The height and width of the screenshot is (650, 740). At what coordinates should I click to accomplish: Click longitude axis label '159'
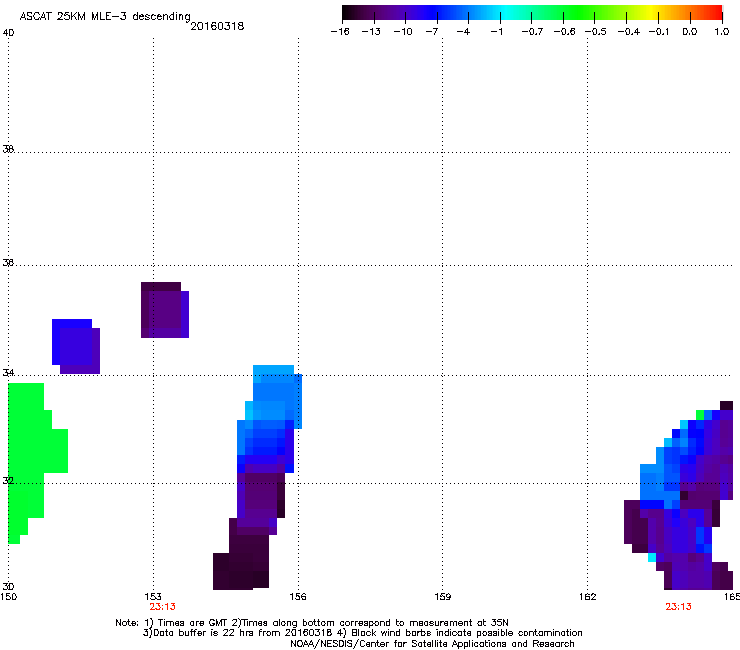coord(442,597)
